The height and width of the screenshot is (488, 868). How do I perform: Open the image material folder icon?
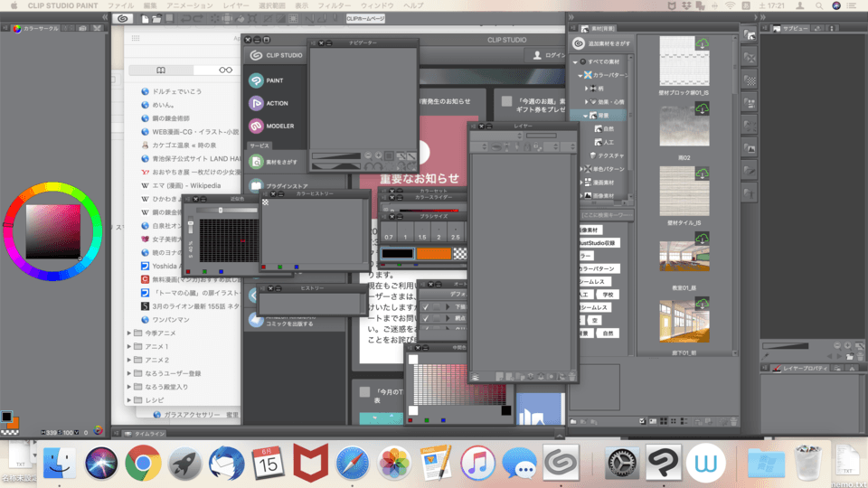750,148
